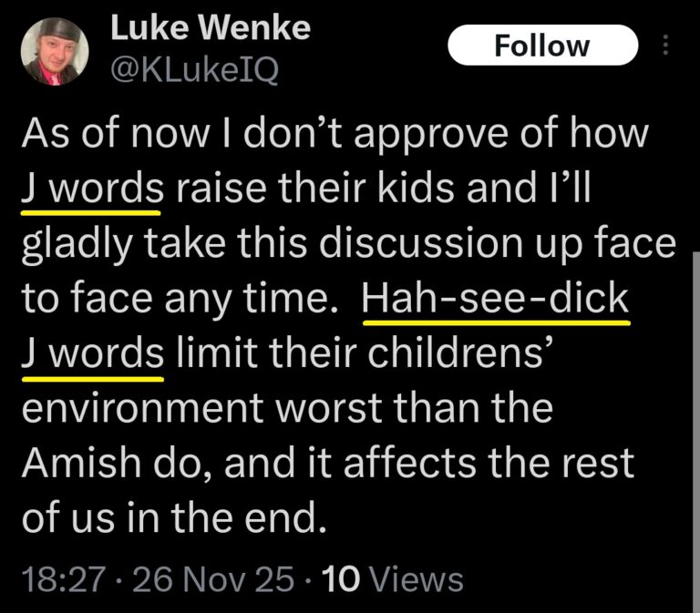Click the 26 Nov 25 date

(x=215, y=579)
